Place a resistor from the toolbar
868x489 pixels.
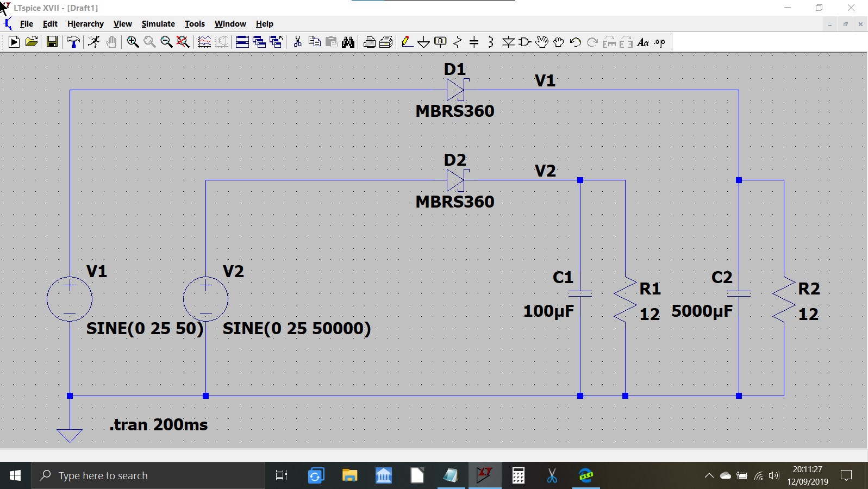[458, 42]
